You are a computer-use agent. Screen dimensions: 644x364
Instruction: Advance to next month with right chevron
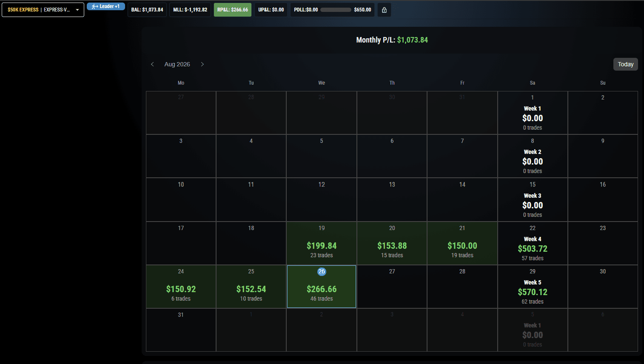pyautogui.click(x=202, y=64)
